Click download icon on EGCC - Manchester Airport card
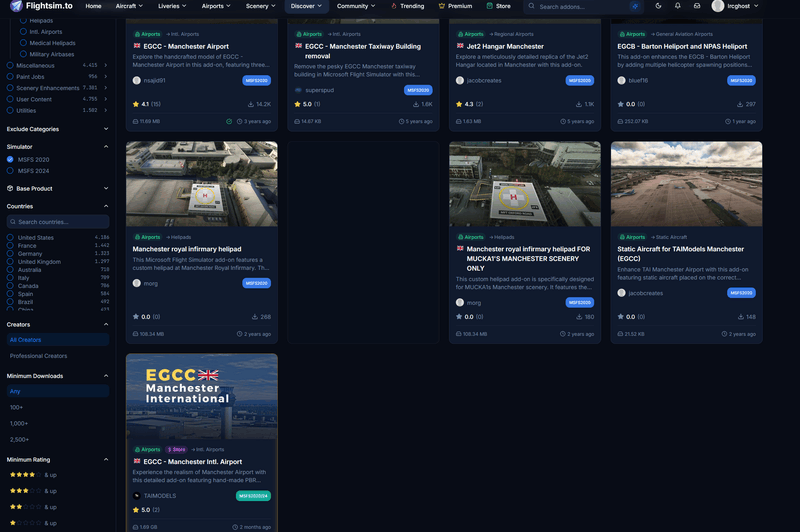This screenshot has width=800, height=532. tap(251, 104)
